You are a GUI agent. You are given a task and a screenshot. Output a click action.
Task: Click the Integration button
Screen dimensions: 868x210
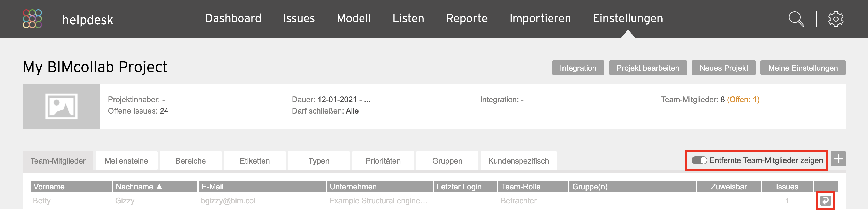(578, 68)
